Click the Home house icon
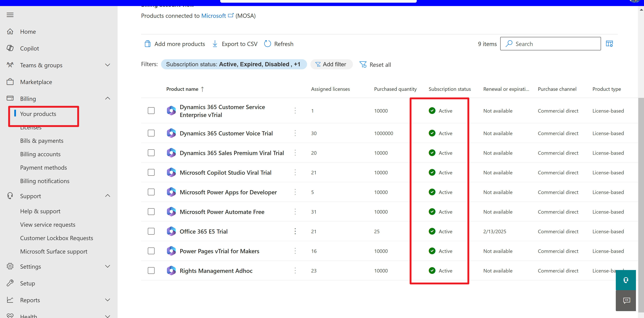644x318 pixels. pyautogui.click(x=10, y=32)
